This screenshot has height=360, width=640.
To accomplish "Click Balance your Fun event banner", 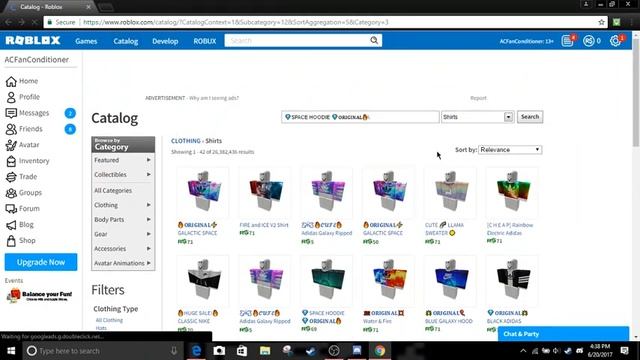I will [40, 295].
